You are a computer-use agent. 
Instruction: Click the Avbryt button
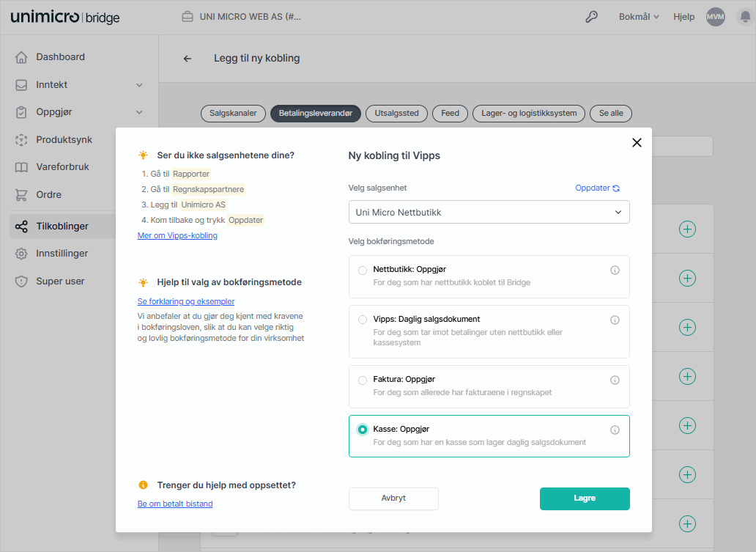click(x=393, y=498)
